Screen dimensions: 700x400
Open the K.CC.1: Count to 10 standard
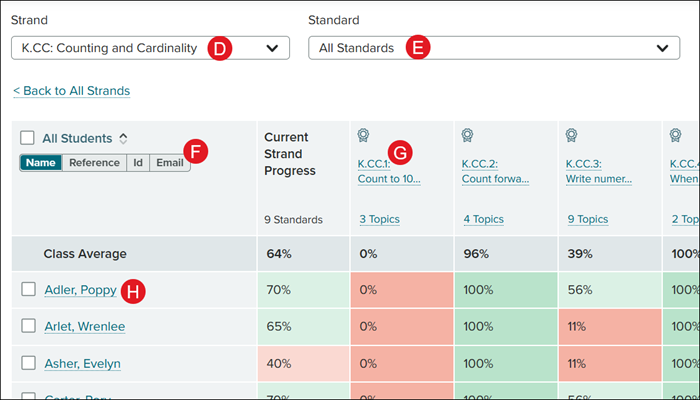389,172
